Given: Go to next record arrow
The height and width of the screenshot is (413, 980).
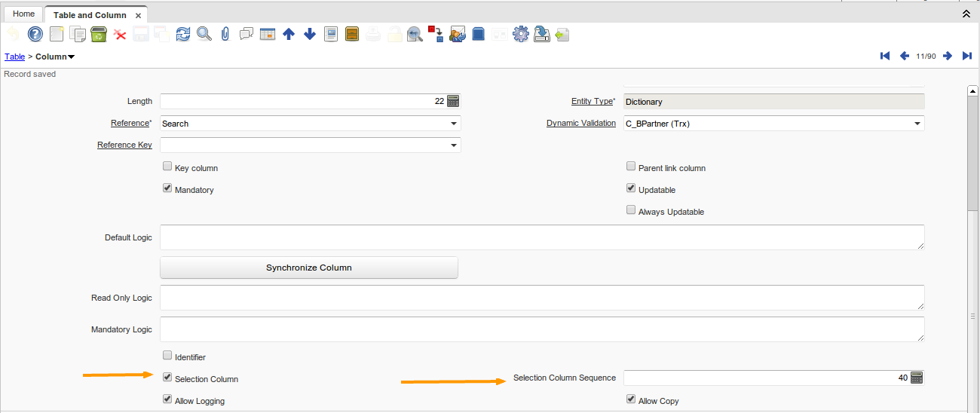Looking at the screenshot, I should pyautogui.click(x=948, y=57).
